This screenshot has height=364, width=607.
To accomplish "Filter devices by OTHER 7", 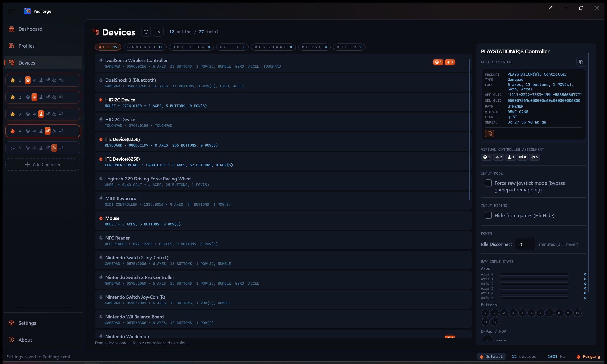I will (x=349, y=47).
